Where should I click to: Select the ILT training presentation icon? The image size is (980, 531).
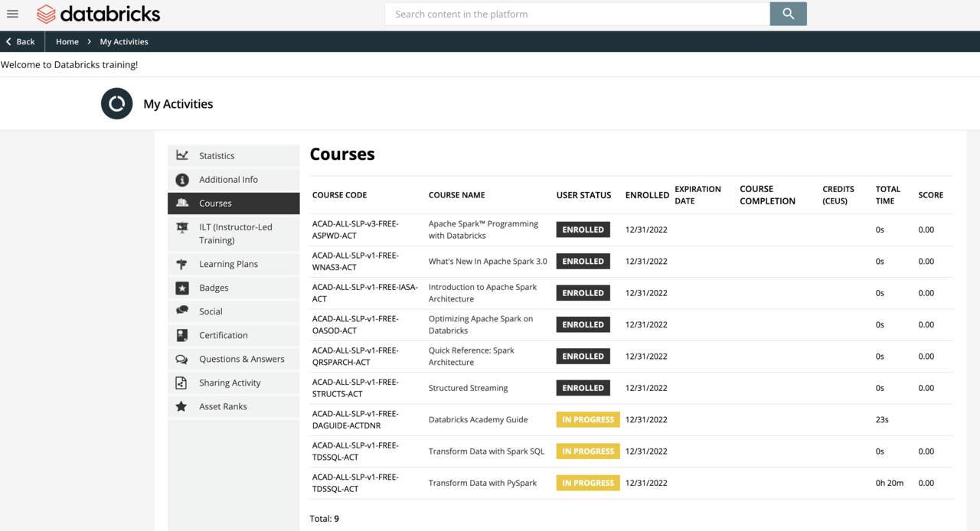pyautogui.click(x=182, y=226)
